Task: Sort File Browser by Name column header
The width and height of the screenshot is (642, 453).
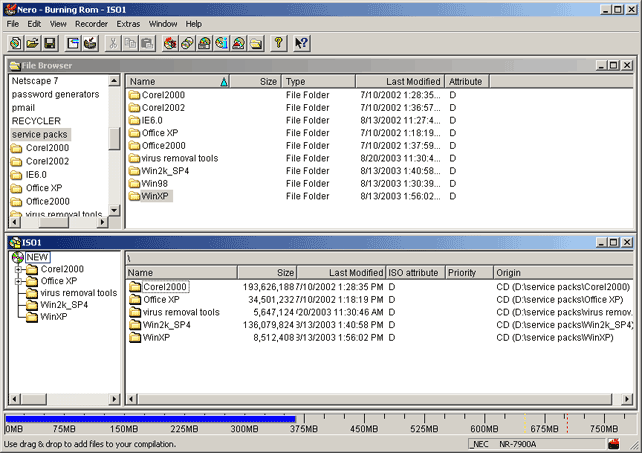Action: point(178,82)
